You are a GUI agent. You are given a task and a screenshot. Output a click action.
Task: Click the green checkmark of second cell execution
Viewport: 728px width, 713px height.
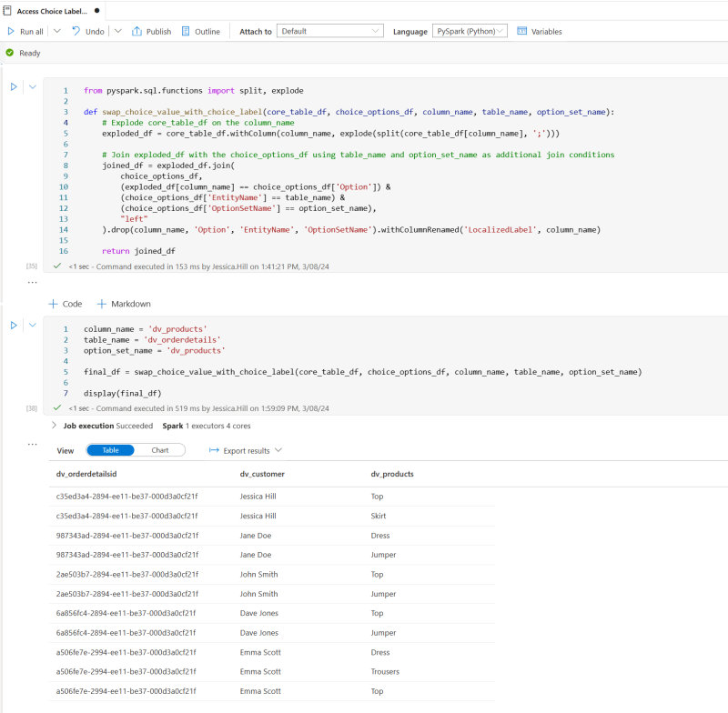pyautogui.click(x=57, y=407)
